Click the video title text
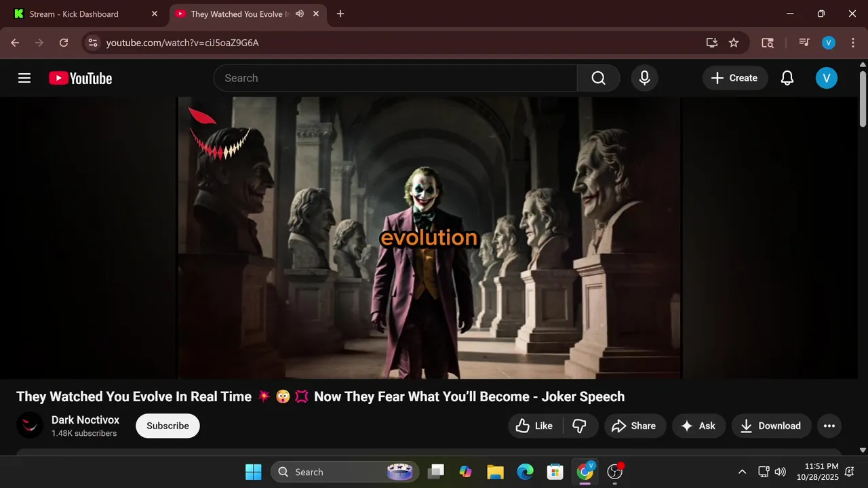Viewport: 868px width, 488px height. (320, 396)
